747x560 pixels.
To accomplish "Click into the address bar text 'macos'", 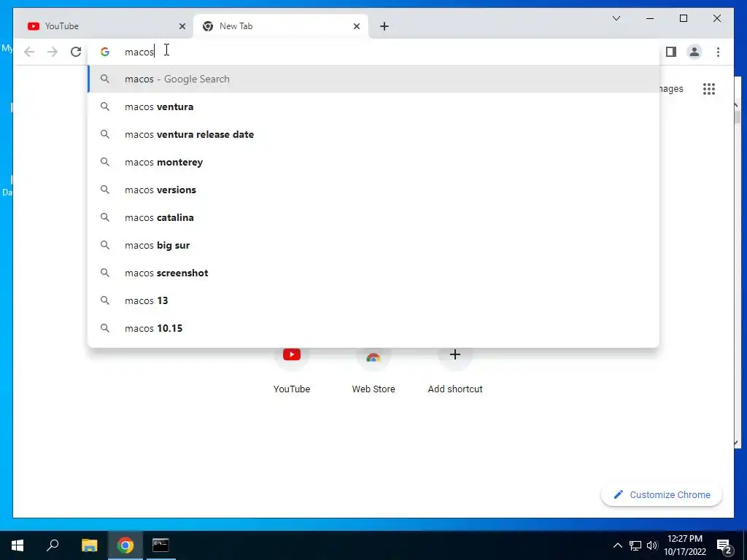I will pyautogui.click(x=139, y=52).
